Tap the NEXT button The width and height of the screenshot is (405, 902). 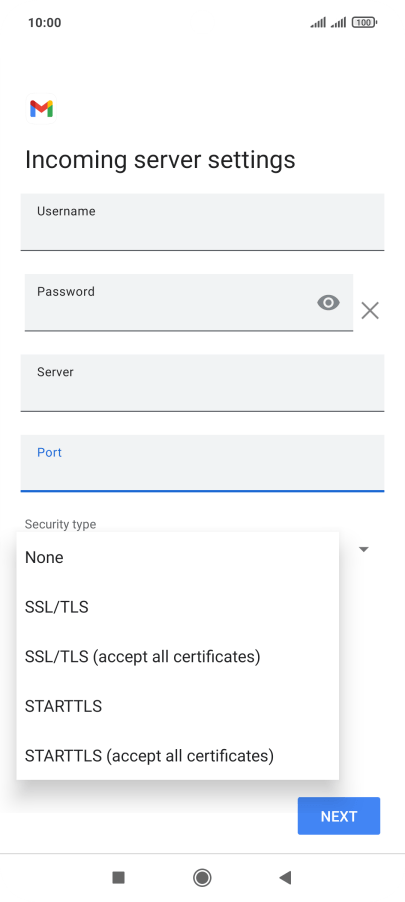point(339,816)
